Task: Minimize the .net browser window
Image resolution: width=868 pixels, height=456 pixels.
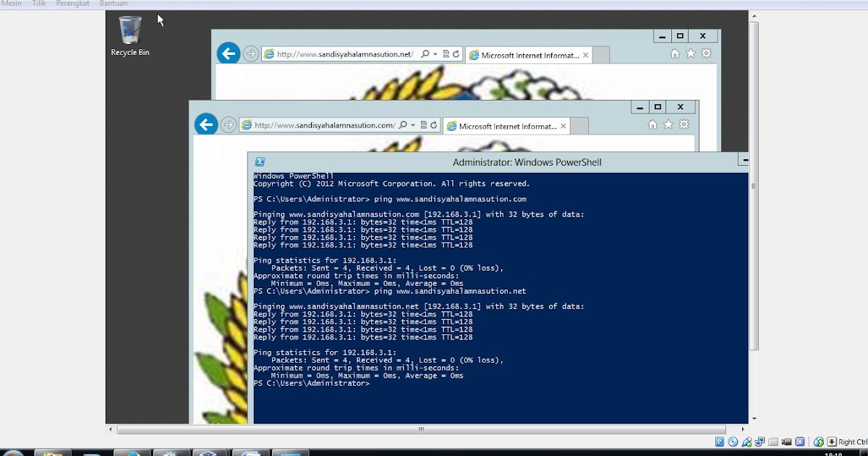Action: [x=662, y=36]
